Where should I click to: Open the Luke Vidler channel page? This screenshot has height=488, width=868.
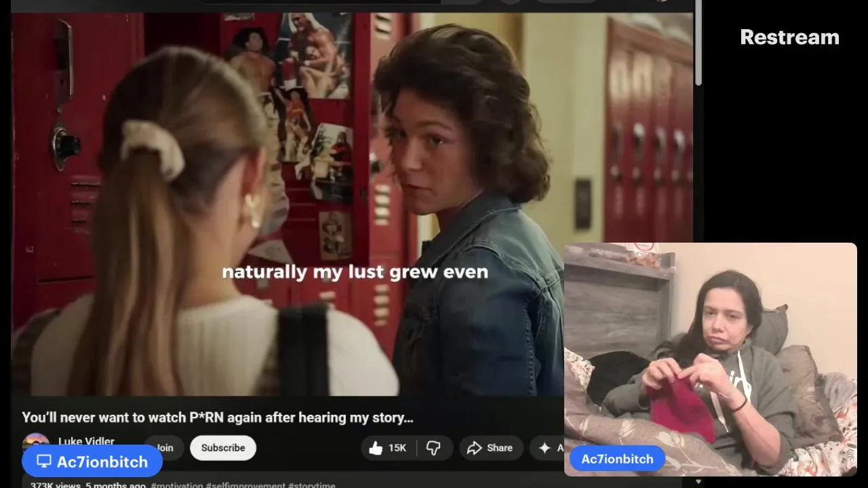pyautogui.click(x=86, y=441)
